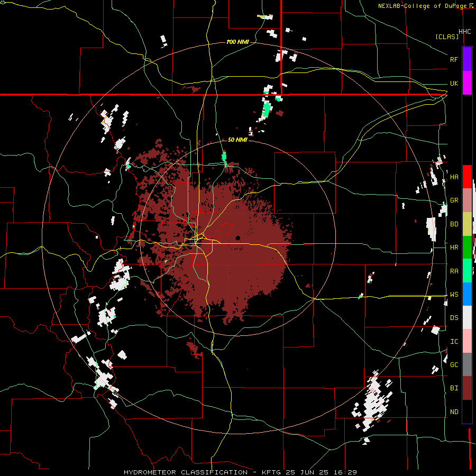The width and height of the screenshot is (476, 476).
Task: Click the purple RF legend color swatch
Action: (x=467, y=59)
